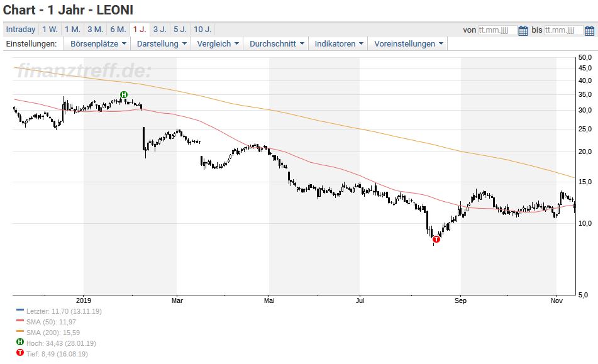Click the 'Tief: 8,49' legend entry
The height and width of the screenshot is (364, 598).
[57, 354]
